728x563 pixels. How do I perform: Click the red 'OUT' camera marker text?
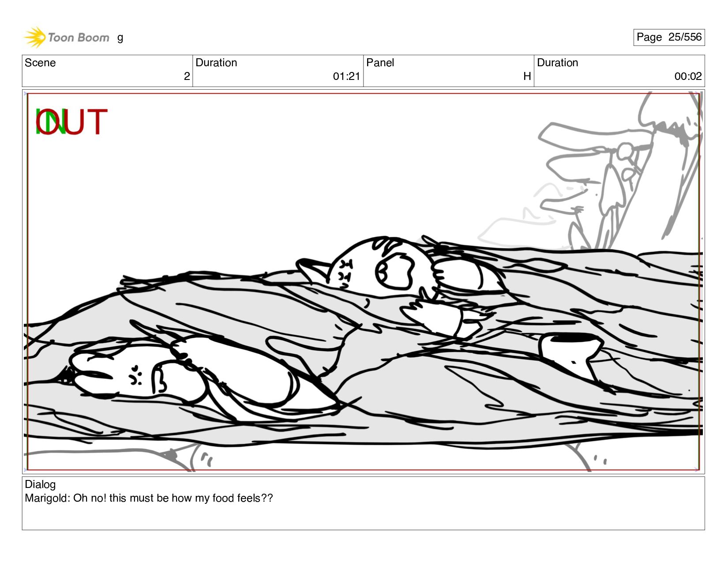click(x=72, y=121)
